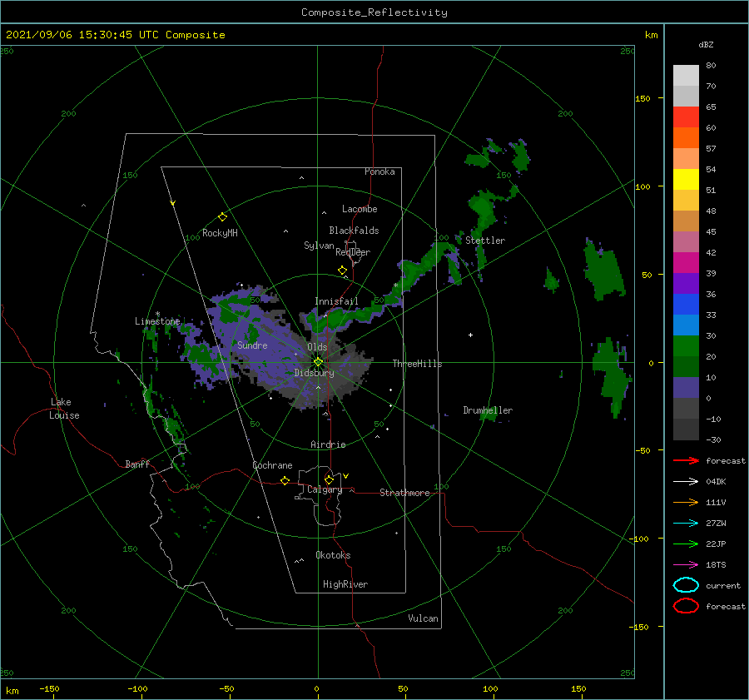This screenshot has width=749, height=700.
Task: Select the green 30–20 dBZ swatch
Action: click(x=686, y=346)
